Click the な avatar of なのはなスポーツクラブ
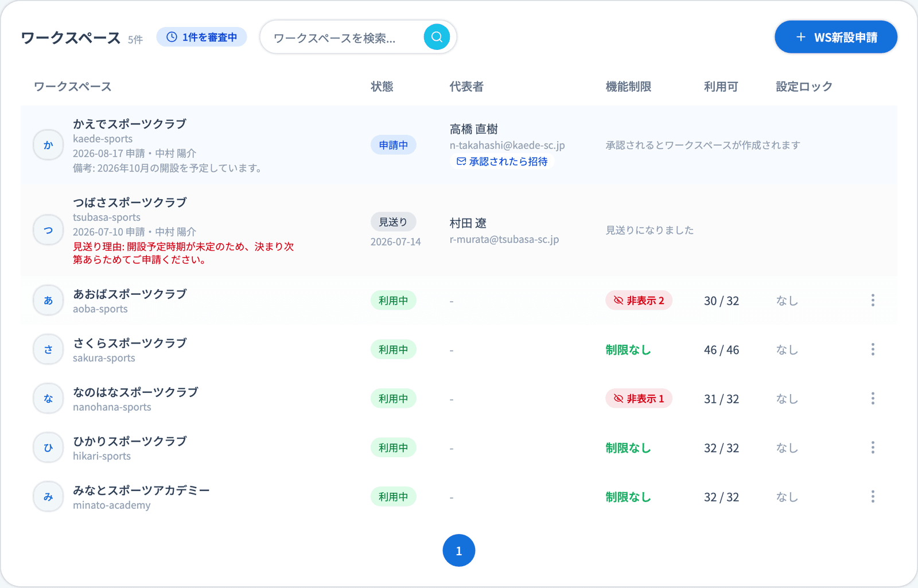Image resolution: width=918 pixels, height=588 pixels. coord(48,399)
